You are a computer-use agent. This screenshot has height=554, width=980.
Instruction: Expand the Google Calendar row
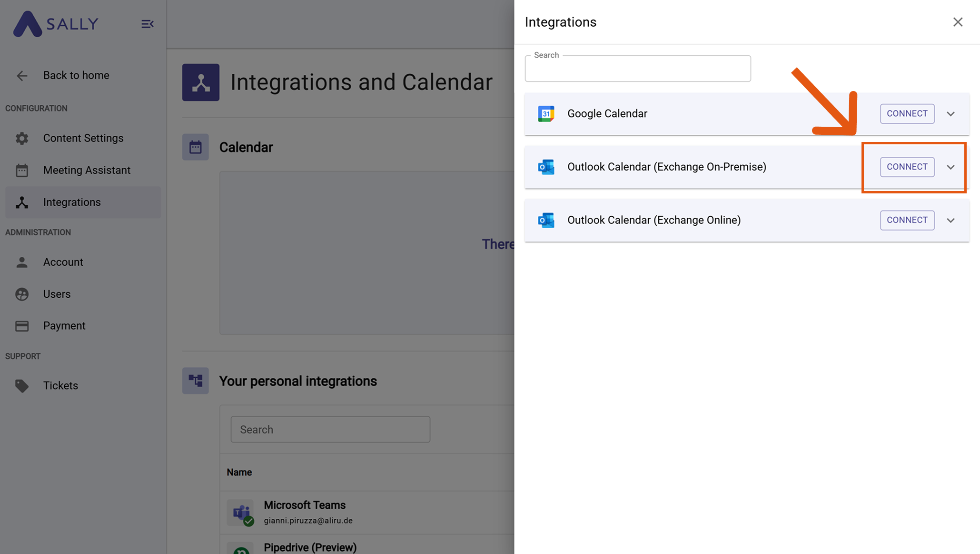(950, 114)
